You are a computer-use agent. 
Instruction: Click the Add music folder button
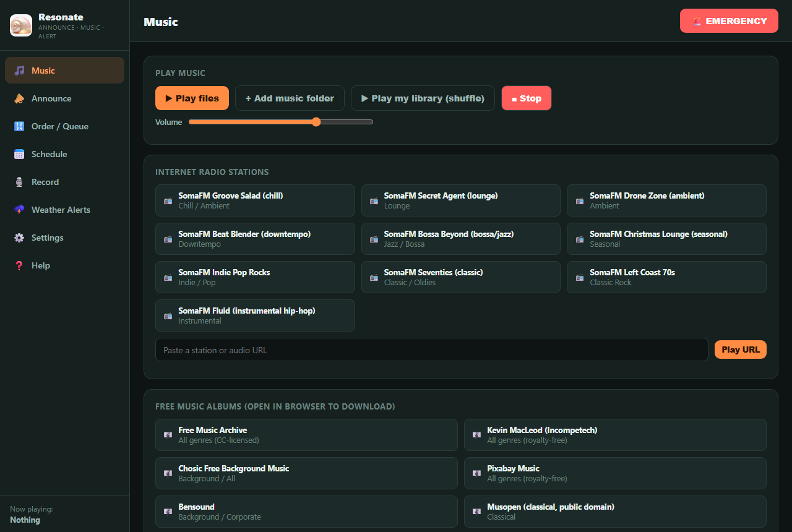click(290, 98)
